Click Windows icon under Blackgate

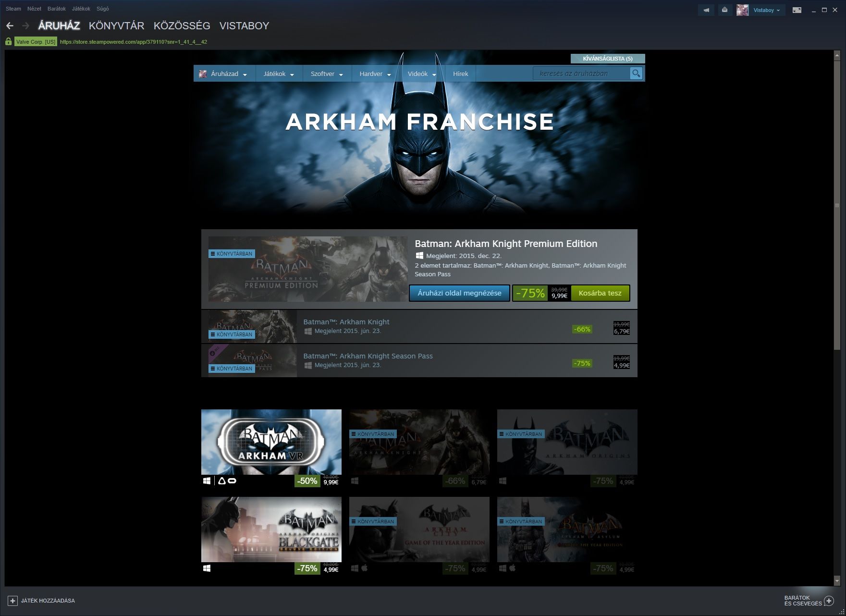(x=207, y=568)
